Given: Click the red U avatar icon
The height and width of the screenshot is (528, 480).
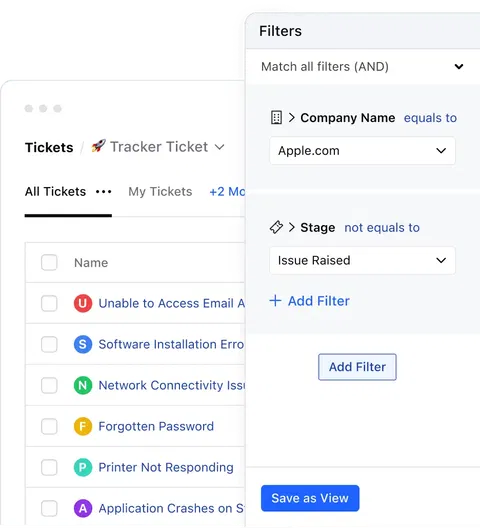Looking at the screenshot, I should pos(83,303).
